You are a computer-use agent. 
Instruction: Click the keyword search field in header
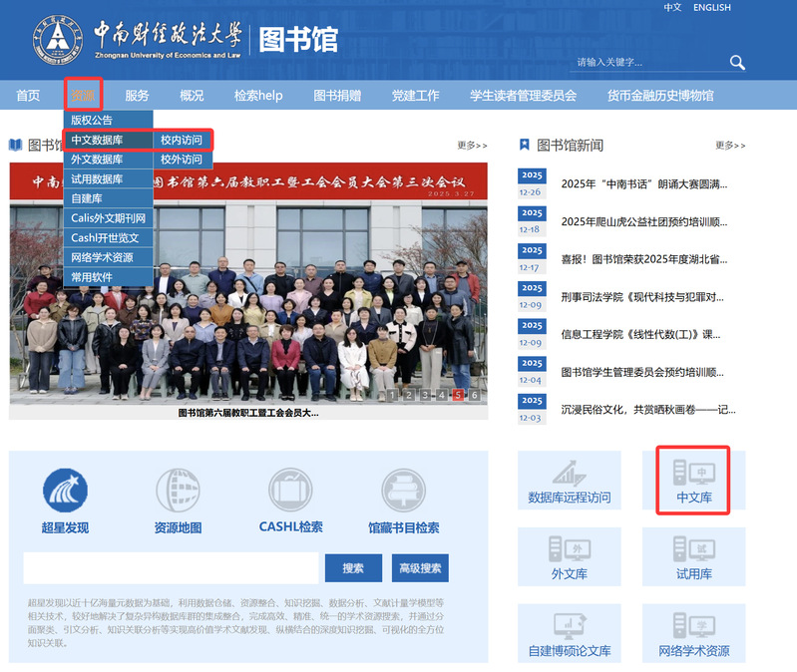[648, 63]
